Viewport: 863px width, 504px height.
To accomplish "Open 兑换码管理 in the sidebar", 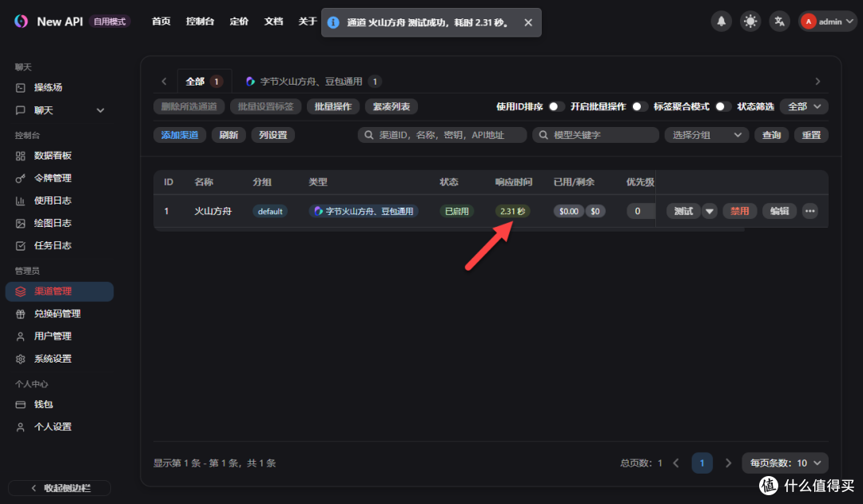I will pyautogui.click(x=59, y=314).
